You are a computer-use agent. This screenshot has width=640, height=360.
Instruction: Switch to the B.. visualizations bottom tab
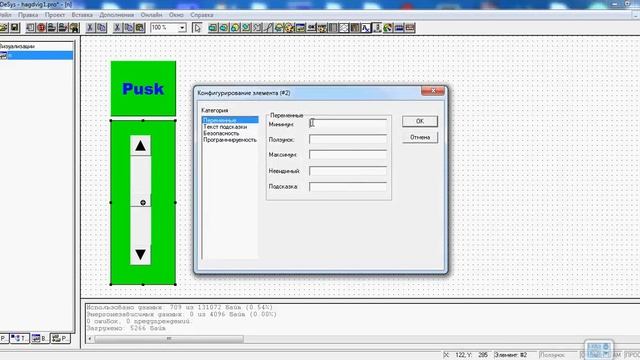[40, 338]
